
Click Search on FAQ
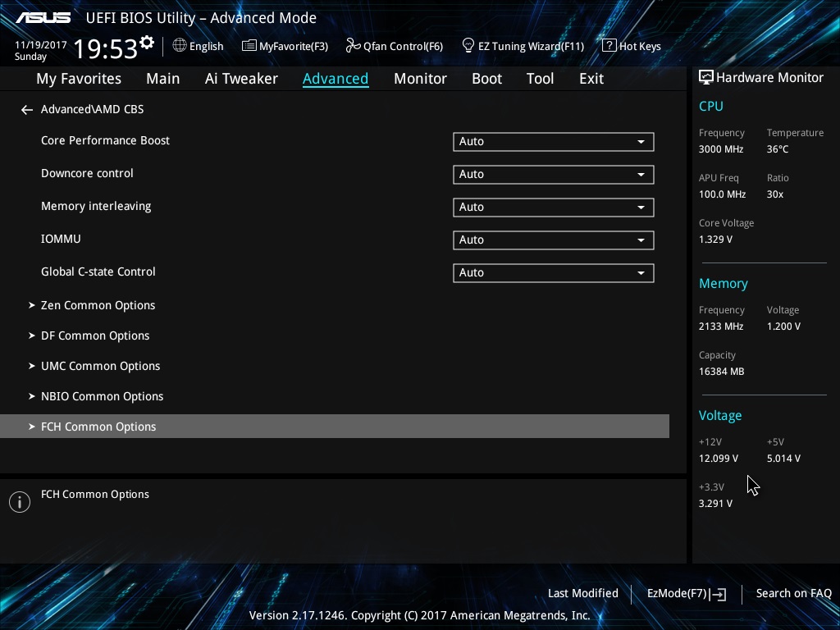(793, 594)
